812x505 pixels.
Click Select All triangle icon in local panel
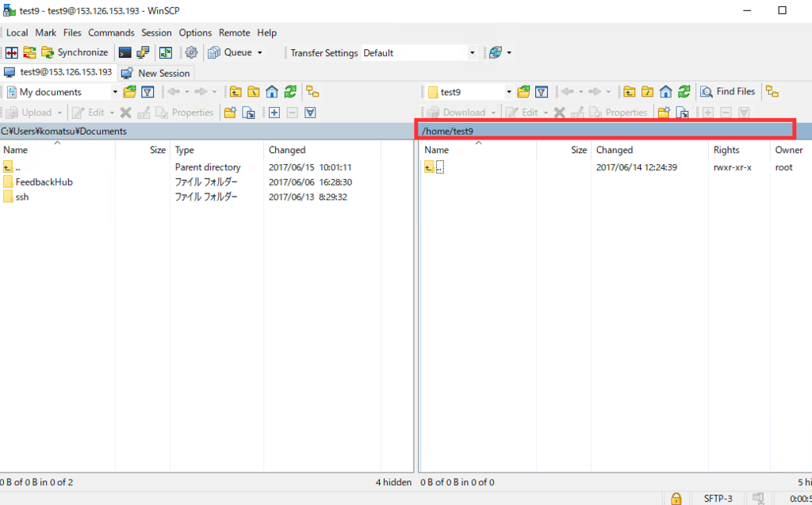point(310,113)
